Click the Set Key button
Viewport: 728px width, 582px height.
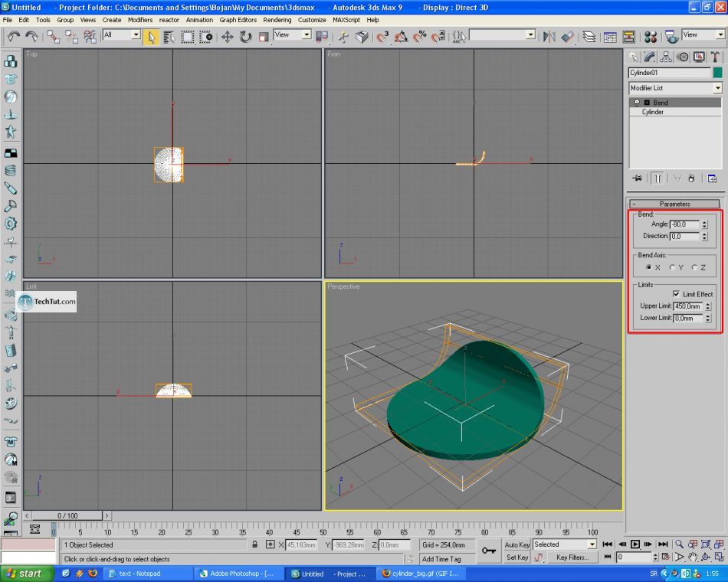coord(516,557)
